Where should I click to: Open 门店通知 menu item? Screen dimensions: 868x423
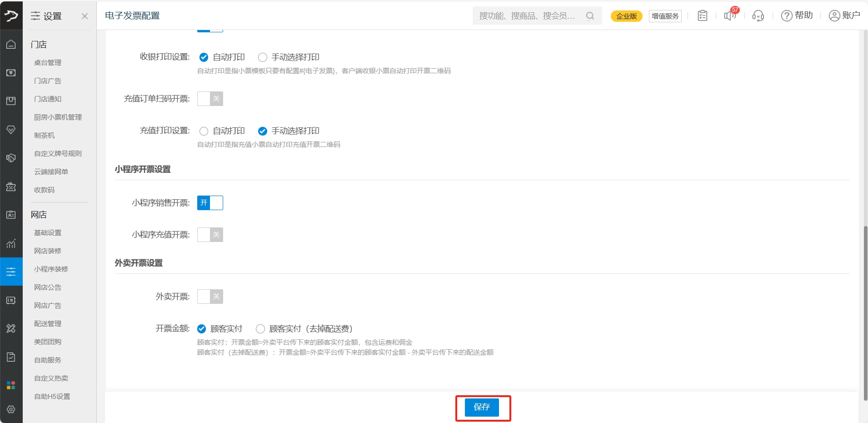[x=48, y=99]
